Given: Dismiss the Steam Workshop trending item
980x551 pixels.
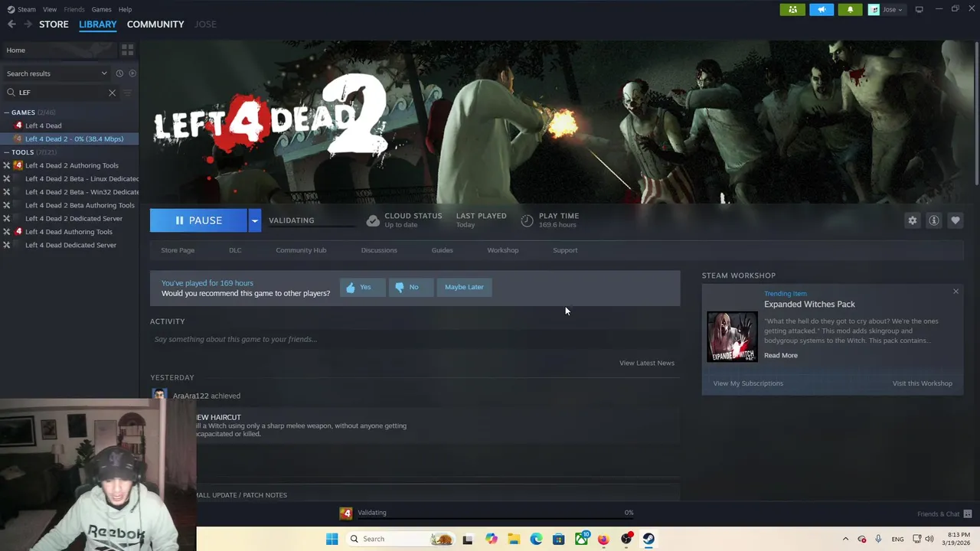Looking at the screenshot, I should coord(955,292).
